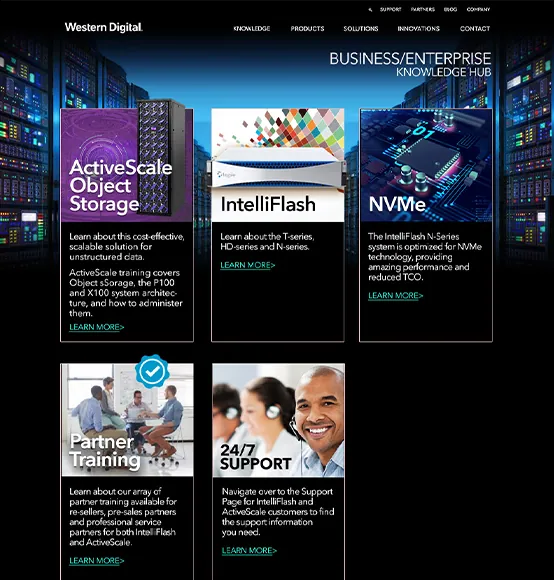554x580 pixels.
Task: Open the Support link in top bar
Action: coord(391,9)
